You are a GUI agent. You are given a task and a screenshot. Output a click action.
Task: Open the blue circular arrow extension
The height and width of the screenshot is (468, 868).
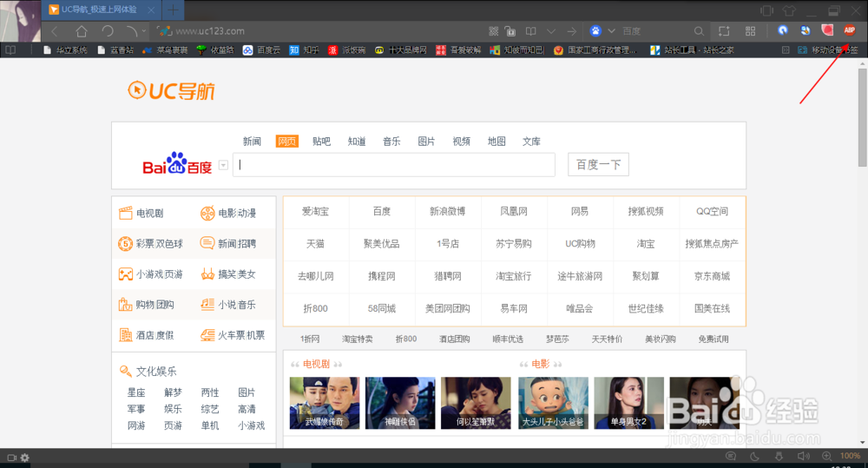click(x=783, y=30)
